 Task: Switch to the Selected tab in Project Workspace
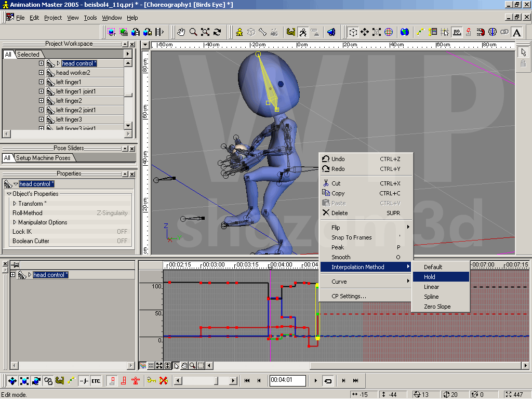point(28,54)
